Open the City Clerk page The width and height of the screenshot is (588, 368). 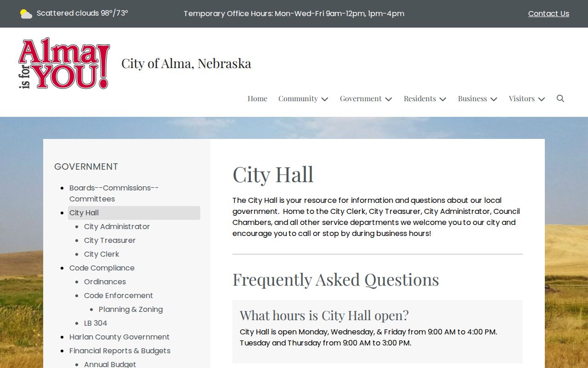click(x=102, y=254)
